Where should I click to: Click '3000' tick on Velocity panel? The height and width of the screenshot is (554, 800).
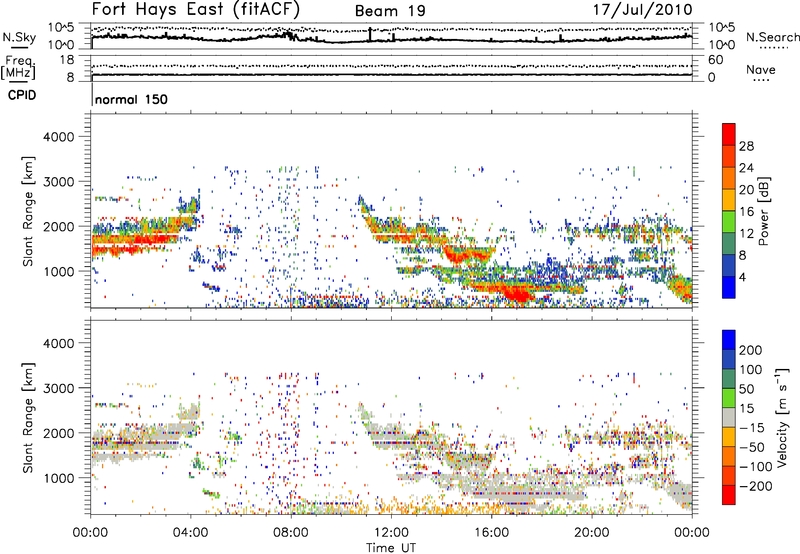tap(59, 388)
